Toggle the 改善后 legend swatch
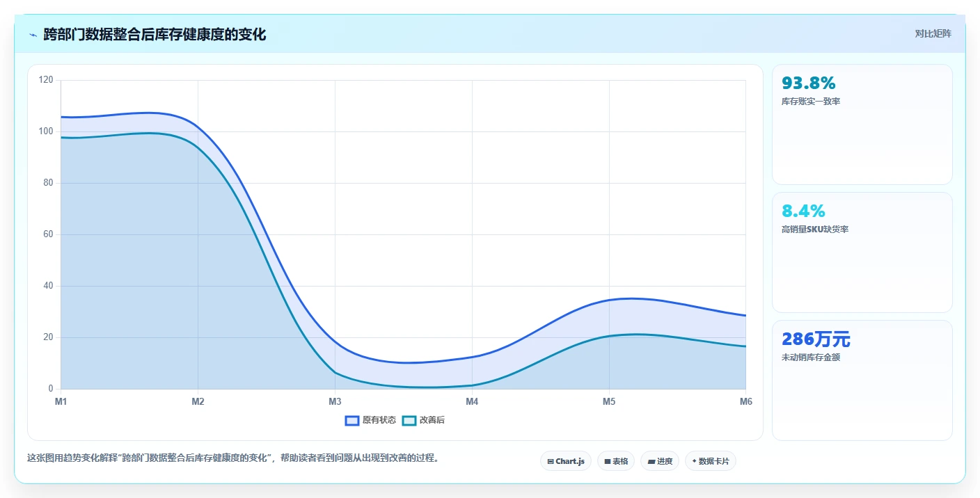 409,420
